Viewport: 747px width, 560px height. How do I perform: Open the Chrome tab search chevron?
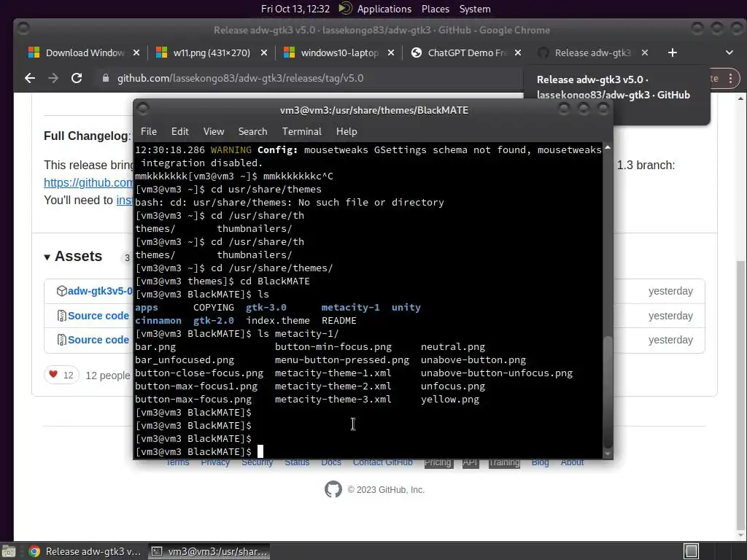tap(729, 52)
